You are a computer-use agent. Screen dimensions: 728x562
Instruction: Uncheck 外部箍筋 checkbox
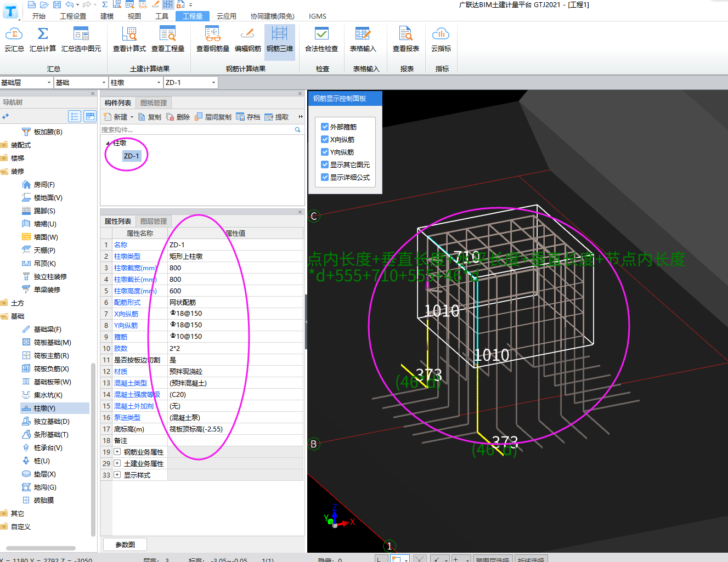point(325,127)
